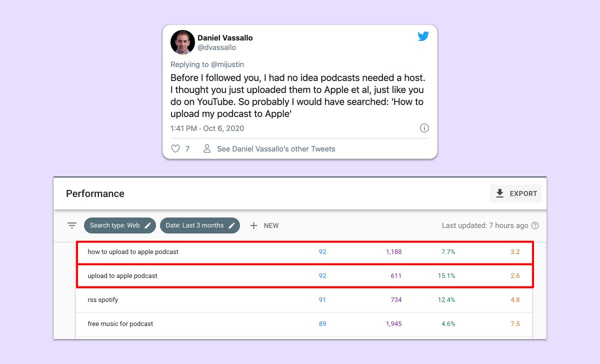The image size is (600, 364).
Task: Click the @dvassallo handle
Action: pos(216,47)
